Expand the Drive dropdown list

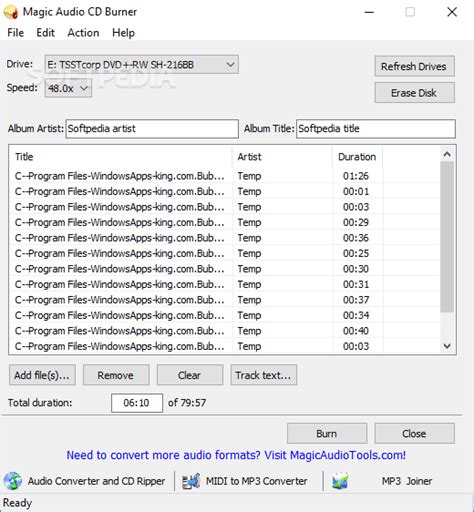point(142,64)
